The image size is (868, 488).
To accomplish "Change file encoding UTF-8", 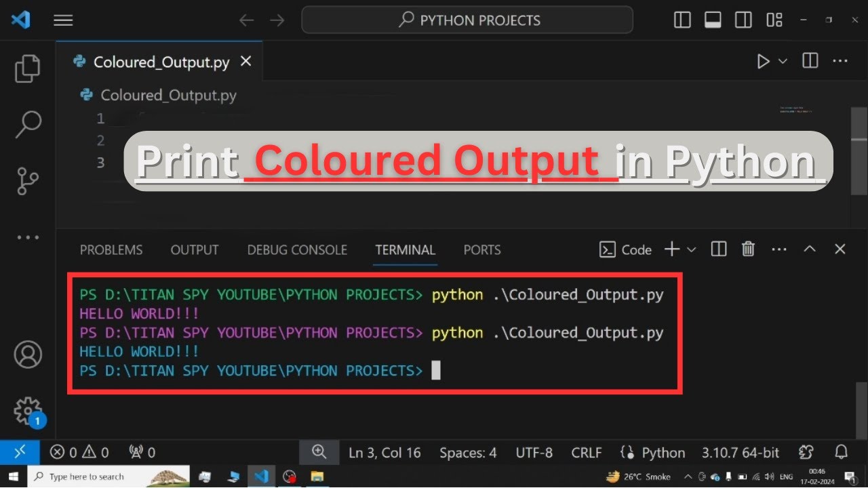I will pyautogui.click(x=534, y=453).
